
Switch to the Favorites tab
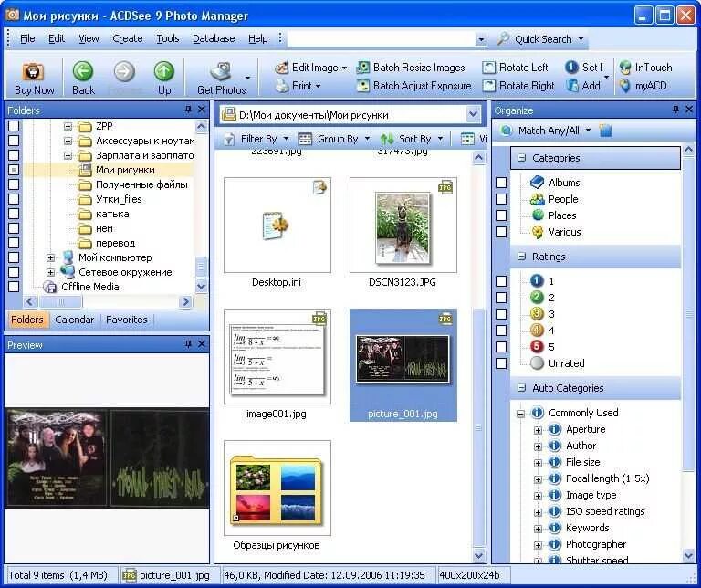click(127, 320)
